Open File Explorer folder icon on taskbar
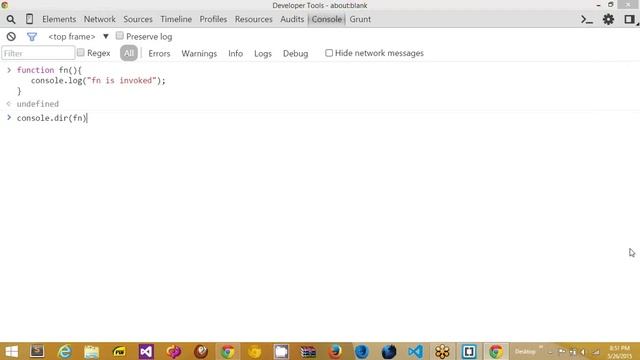This screenshot has width=640, height=360. (x=91, y=351)
